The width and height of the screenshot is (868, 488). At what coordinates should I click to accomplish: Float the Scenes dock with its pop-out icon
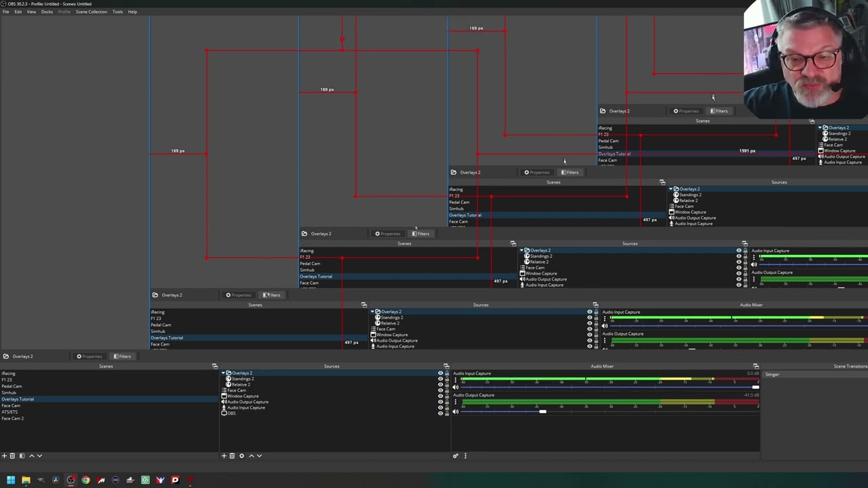pos(214,367)
